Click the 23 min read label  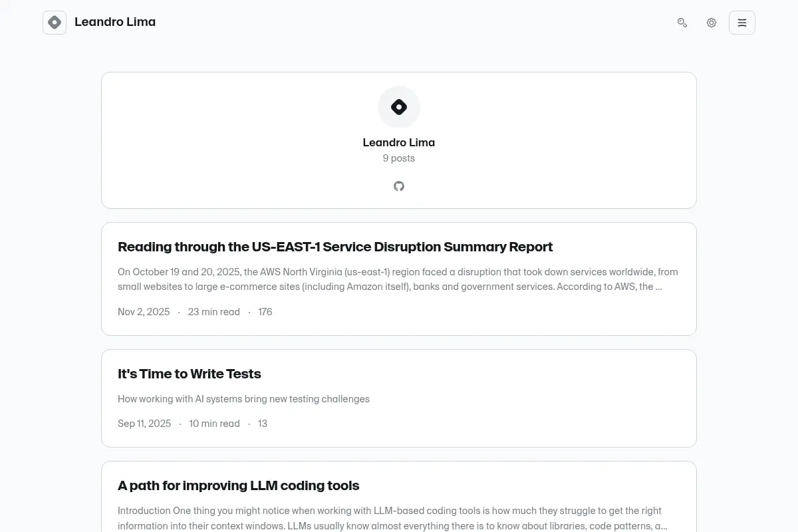tap(214, 312)
